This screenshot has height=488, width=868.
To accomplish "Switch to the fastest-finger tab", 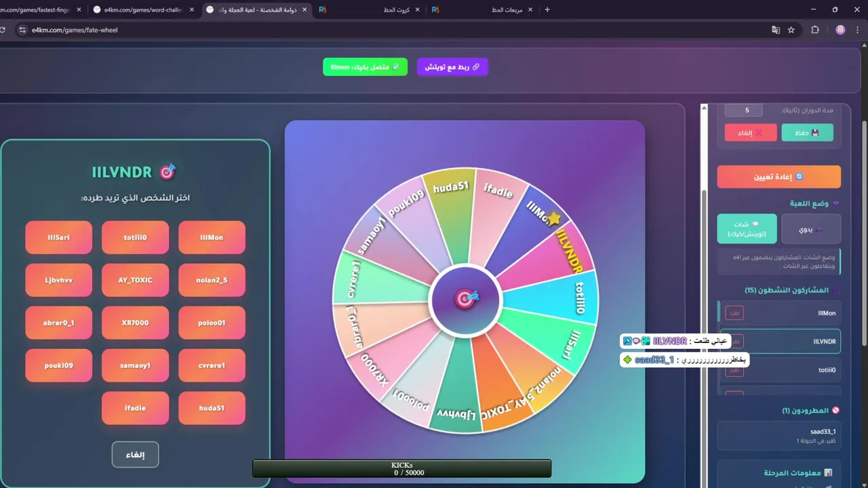I will click(41, 9).
